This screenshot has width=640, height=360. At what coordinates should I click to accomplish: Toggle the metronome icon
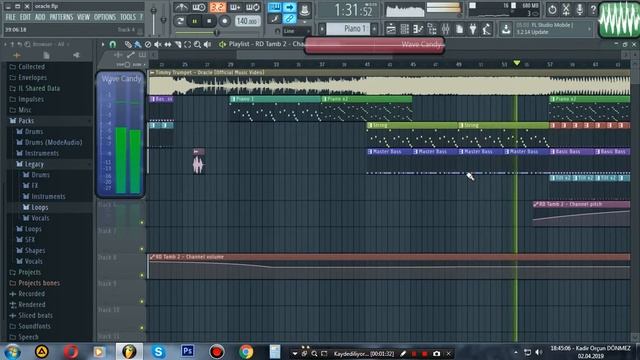[x=181, y=7]
